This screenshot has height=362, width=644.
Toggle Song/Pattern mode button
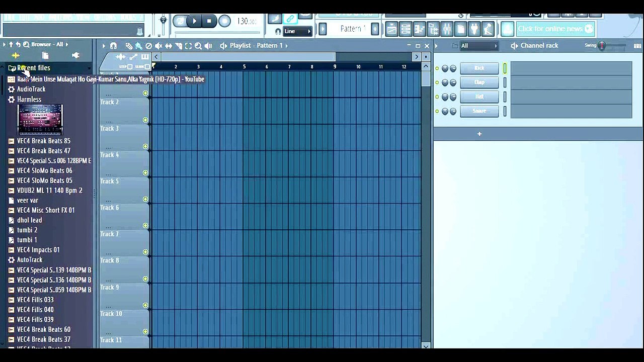coord(180,21)
